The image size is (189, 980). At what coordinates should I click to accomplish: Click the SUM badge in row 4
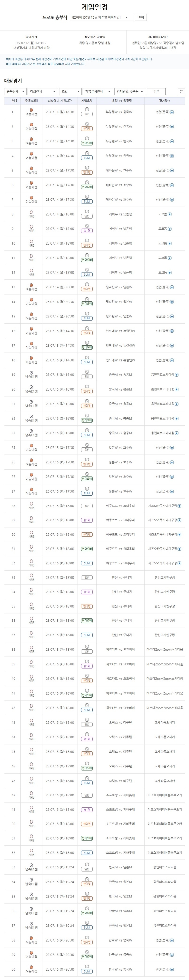87,158
